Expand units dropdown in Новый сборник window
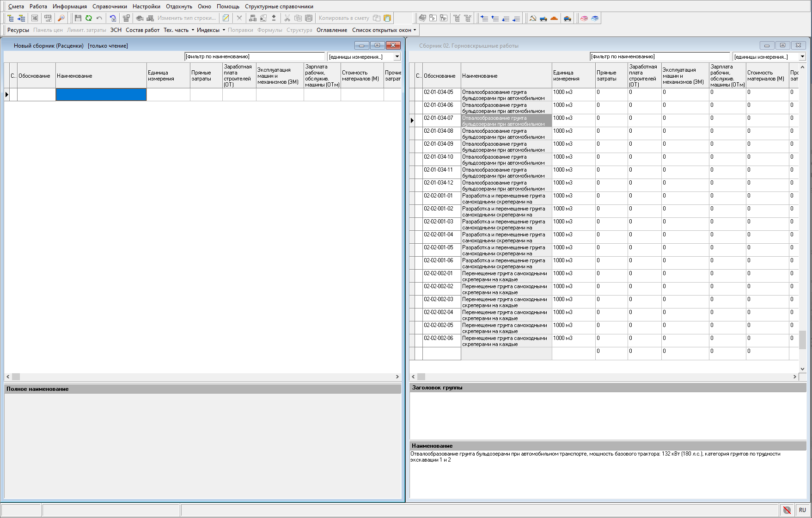The image size is (812, 518). pos(397,56)
